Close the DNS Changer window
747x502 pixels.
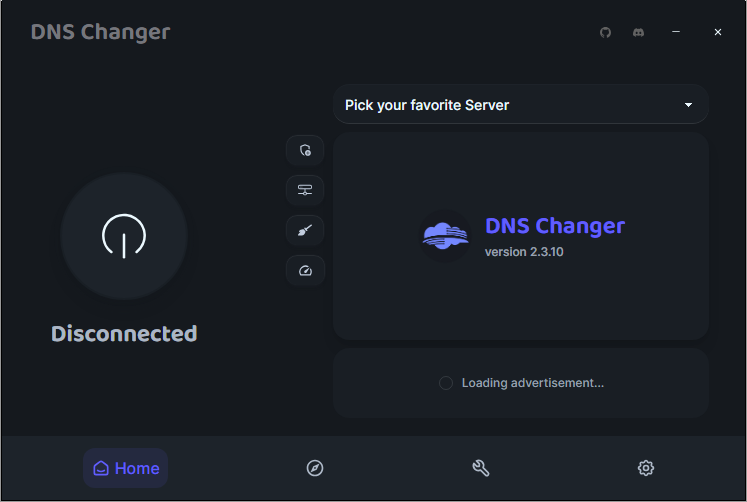[718, 32]
